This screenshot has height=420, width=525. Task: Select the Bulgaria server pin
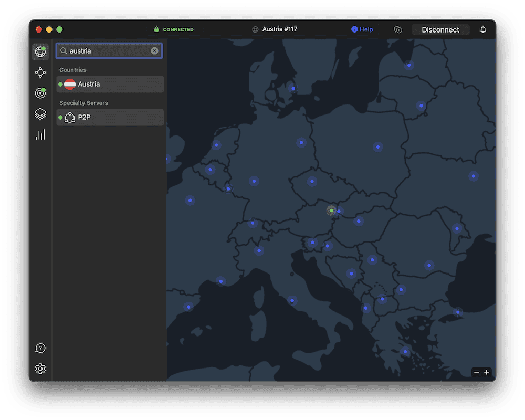401,289
